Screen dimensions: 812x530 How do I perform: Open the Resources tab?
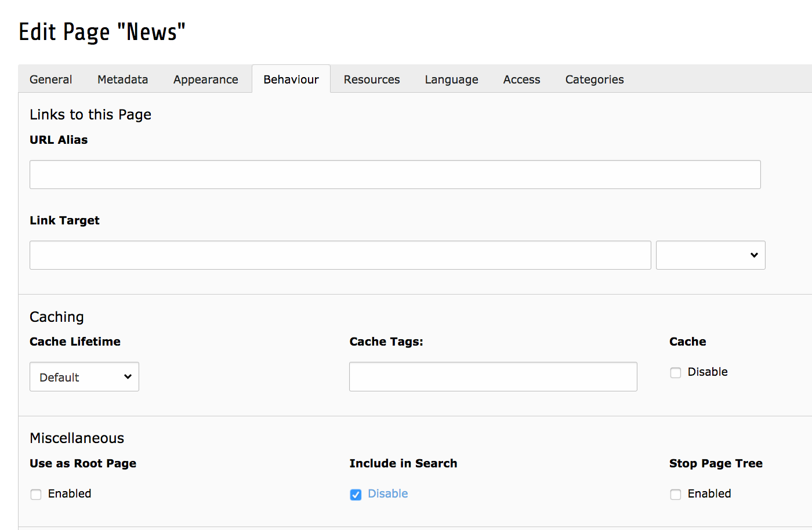click(x=372, y=79)
